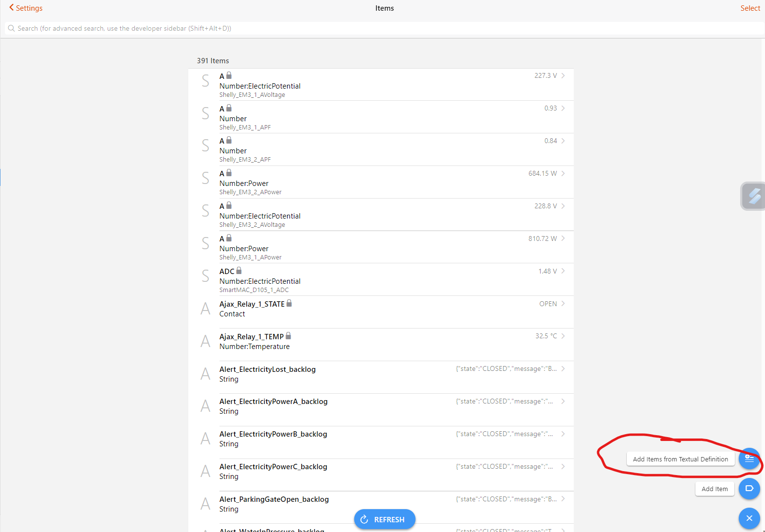The image size is (765, 532).
Task: Open the developer sidebar handle icon
Action: [754, 196]
